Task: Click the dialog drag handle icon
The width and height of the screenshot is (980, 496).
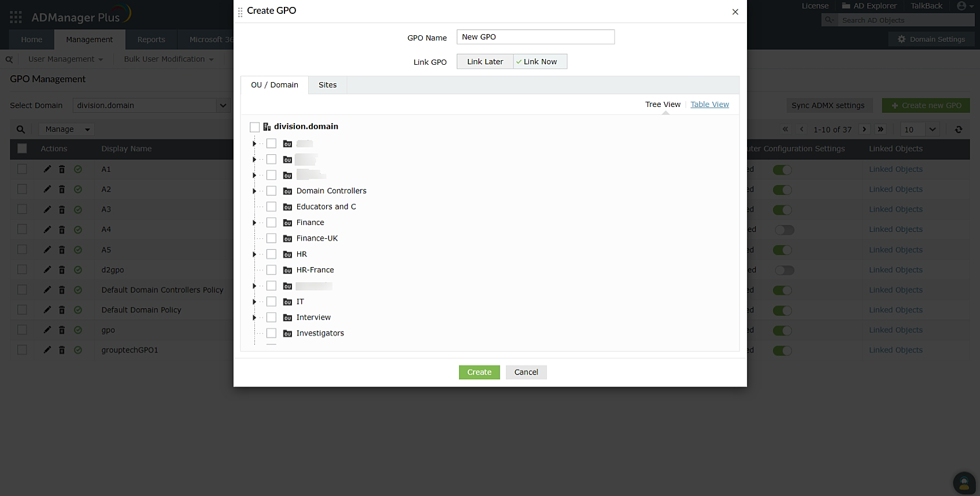Action: pos(241,12)
